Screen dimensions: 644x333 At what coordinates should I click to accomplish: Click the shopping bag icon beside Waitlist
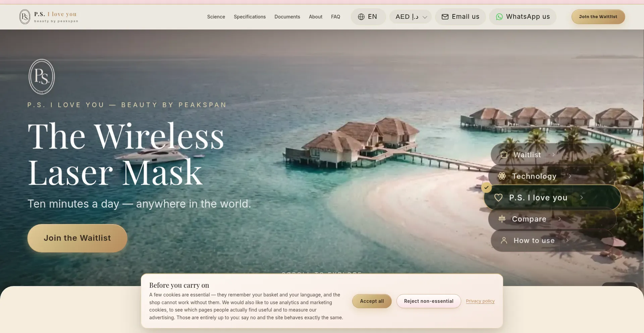pyautogui.click(x=504, y=155)
